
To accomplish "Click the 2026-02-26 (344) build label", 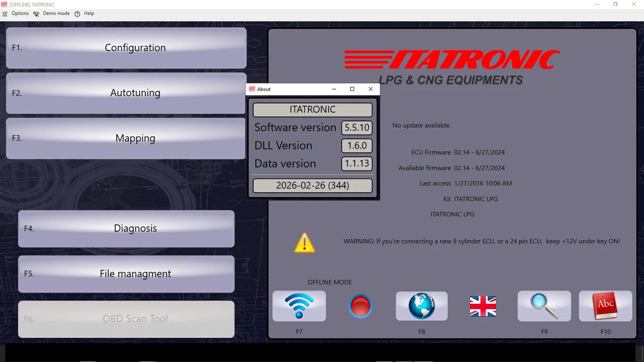I will tap(312, 186).
